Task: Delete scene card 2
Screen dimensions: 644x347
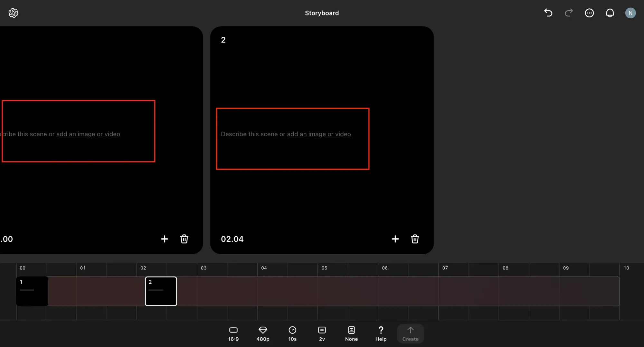Action: click(x=415, y=239)
